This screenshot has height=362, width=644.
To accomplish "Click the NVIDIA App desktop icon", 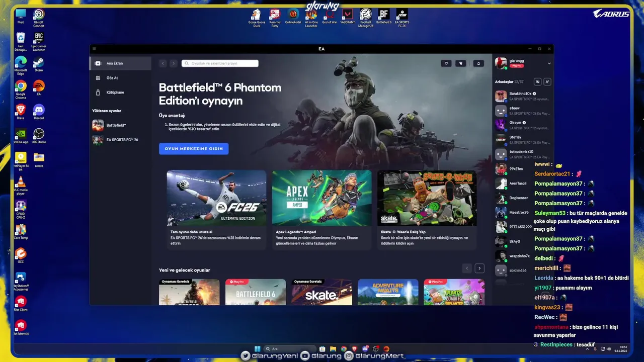I will click(21, 136).
